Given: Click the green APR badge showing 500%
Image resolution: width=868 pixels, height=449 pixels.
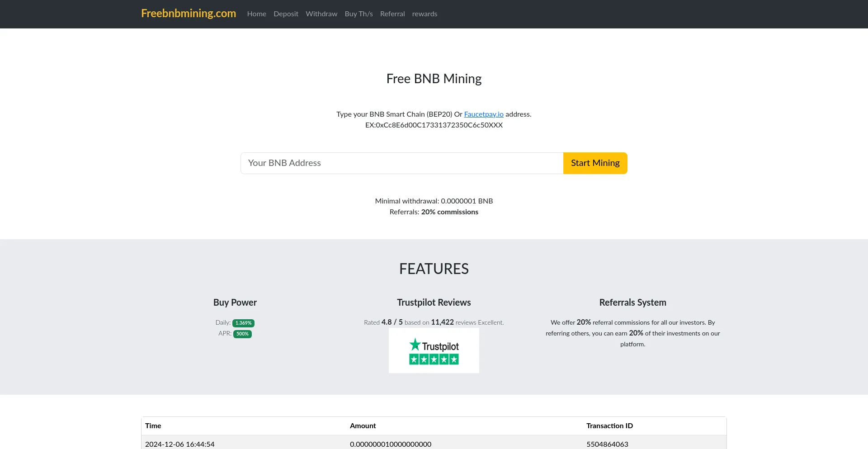Looking at the screenshot, I should (242, 334).
